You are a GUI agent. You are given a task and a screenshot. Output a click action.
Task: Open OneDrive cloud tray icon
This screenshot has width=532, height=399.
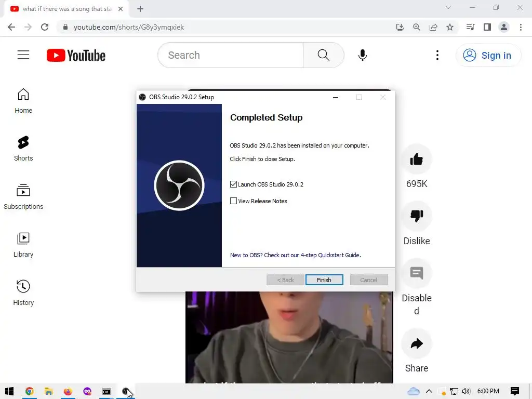pyautogui.click(x=414, y=391)
